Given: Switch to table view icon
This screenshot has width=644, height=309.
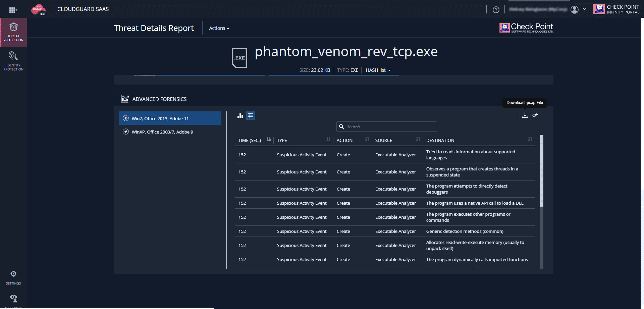Looking at the screenshot, I should (251, 116).
